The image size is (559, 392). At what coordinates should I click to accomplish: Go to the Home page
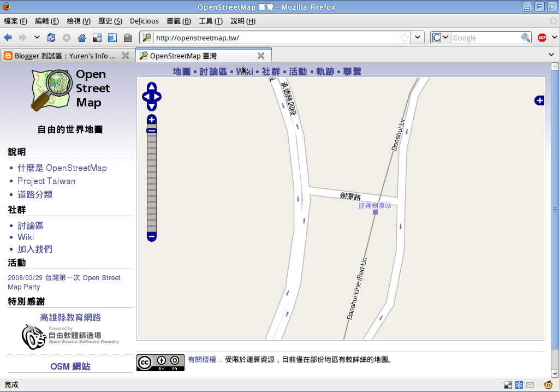82,38
